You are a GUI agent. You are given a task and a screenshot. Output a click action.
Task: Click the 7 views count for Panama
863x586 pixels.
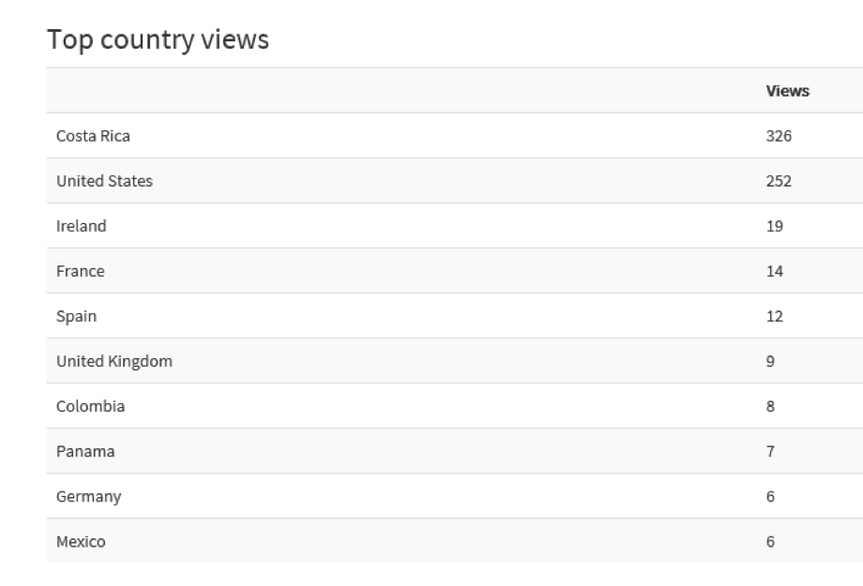tap(770, 451)
